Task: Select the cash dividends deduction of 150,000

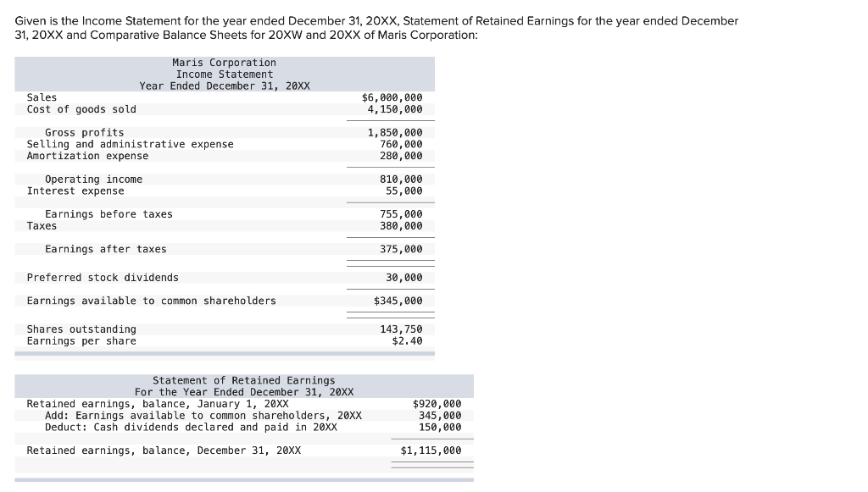Action: 441,427
